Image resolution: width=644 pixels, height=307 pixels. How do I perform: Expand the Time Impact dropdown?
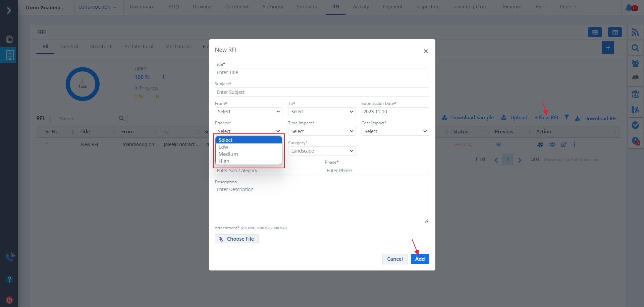tap(322, 131)
